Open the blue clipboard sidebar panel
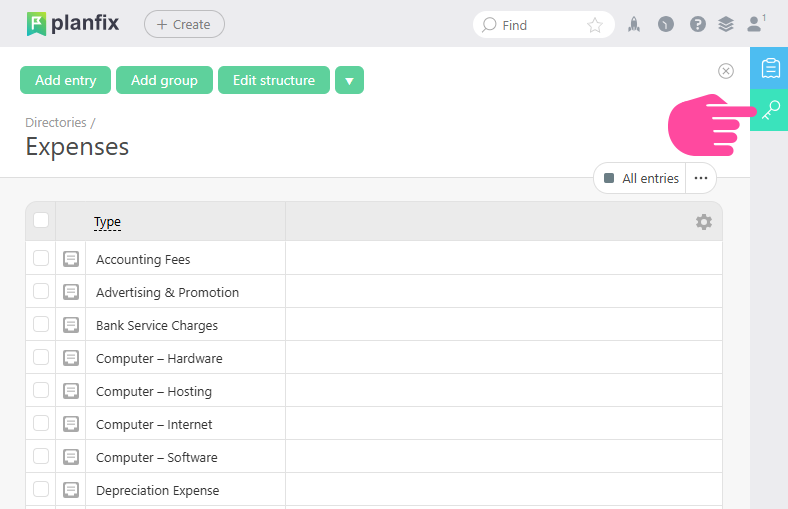The image size is (788, 509). (x=770, y=68)
